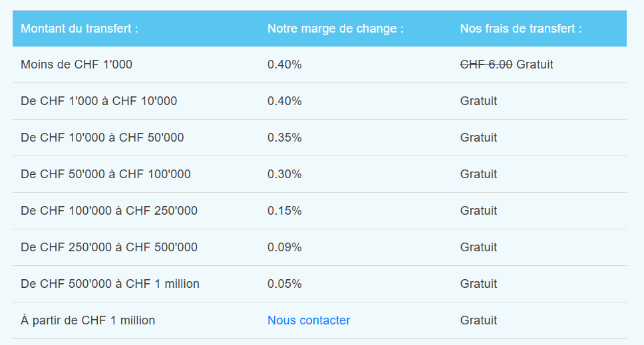This screenshot has height=345, width=644.
Task: Select 'De CHF 250'000 à CHF 500'000' cell
Action: pyautogui.click(x=109, y=247)
